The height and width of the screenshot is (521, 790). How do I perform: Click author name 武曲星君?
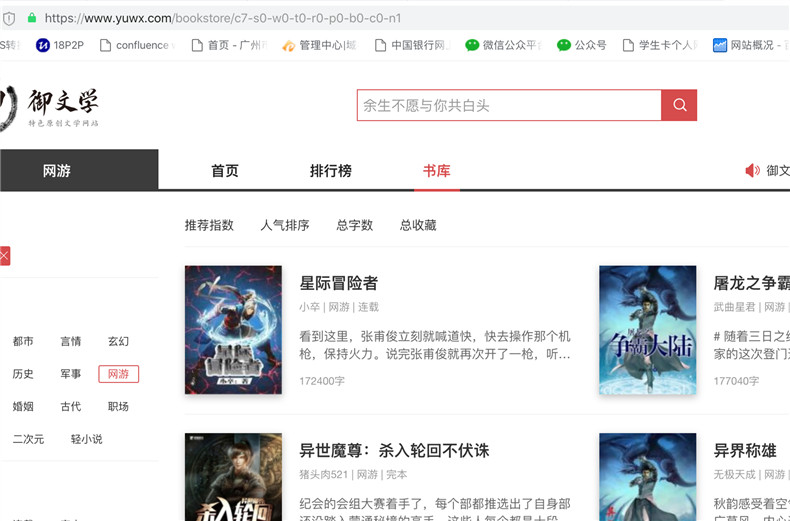[x=735, y=307]
